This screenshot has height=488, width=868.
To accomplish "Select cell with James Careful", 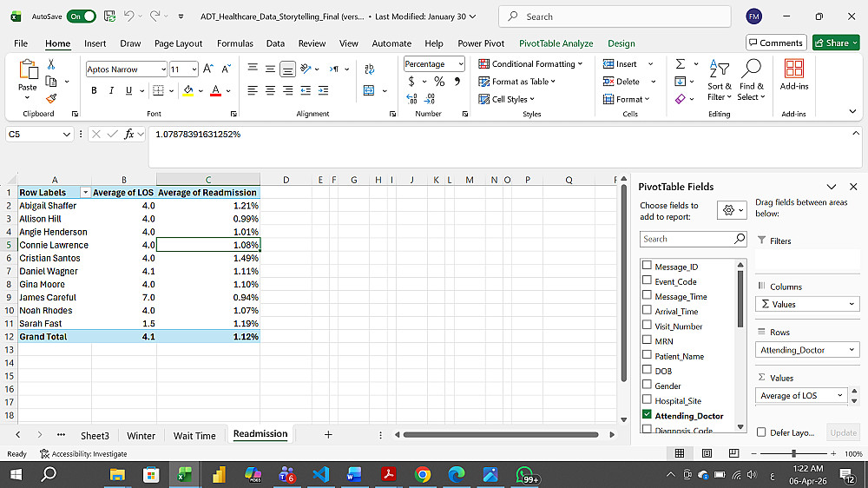I will 54,298.
